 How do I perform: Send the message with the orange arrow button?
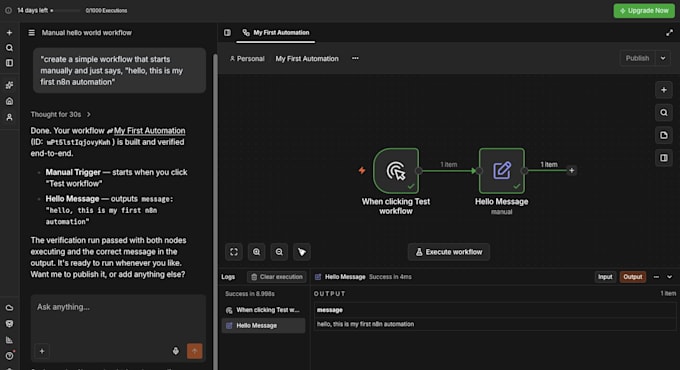[195, 351]
